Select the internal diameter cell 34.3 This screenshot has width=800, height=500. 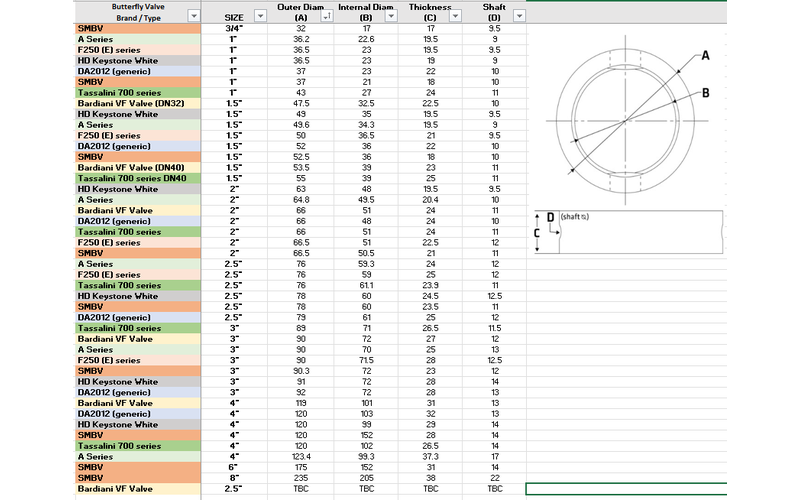pos(366,125)
